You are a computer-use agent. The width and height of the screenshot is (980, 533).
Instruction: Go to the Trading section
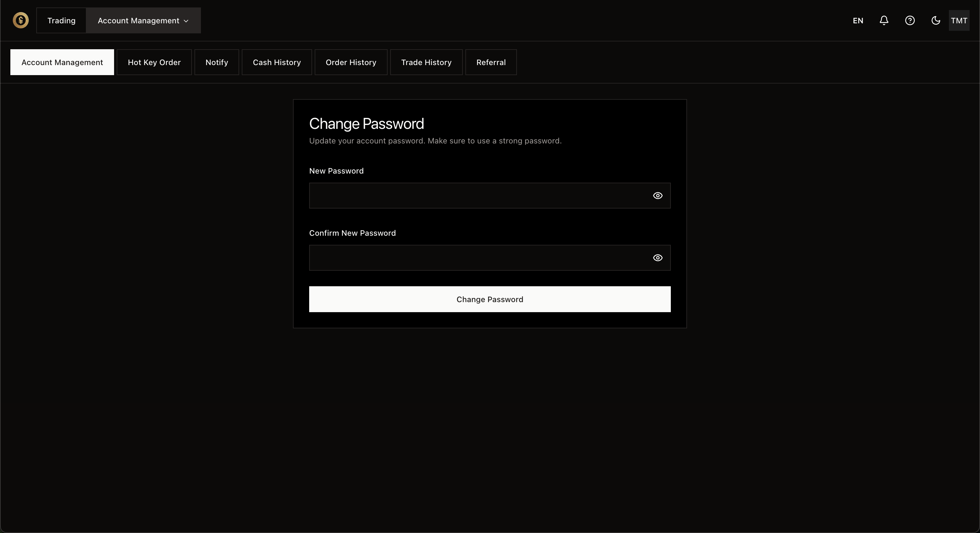click(x=61, y=20)
